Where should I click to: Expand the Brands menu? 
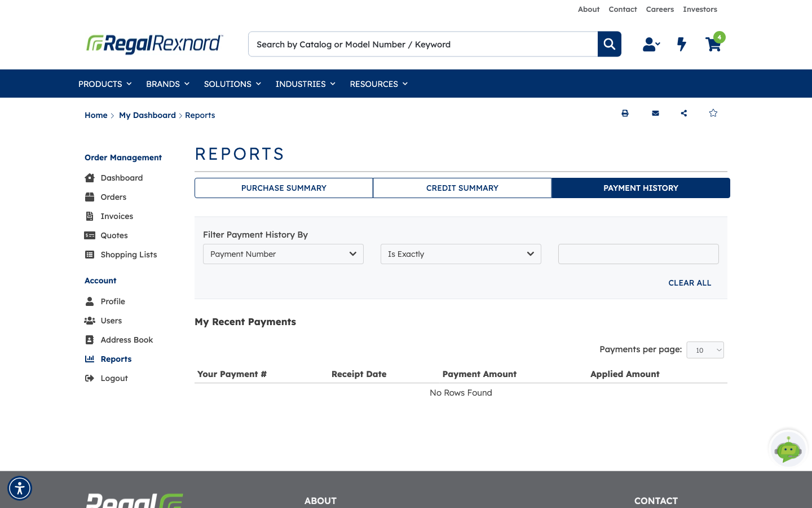coord(167,84)
